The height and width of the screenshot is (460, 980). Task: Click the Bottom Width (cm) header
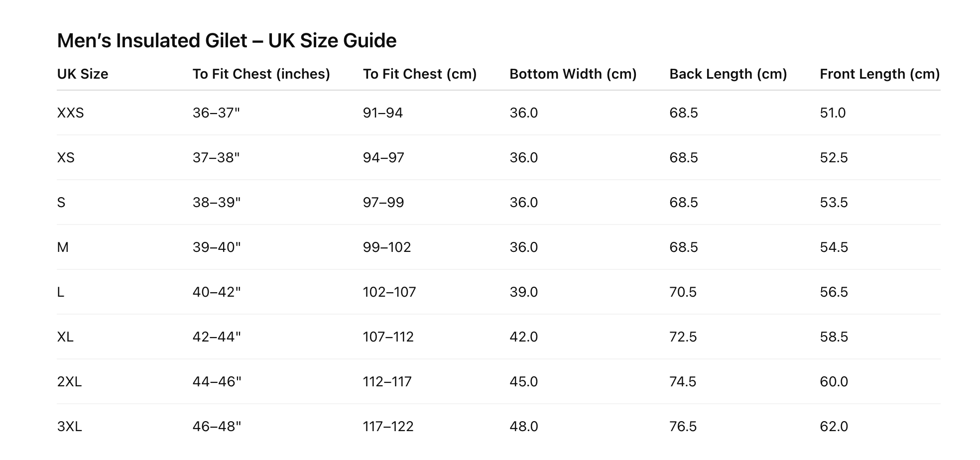(573, 74)
